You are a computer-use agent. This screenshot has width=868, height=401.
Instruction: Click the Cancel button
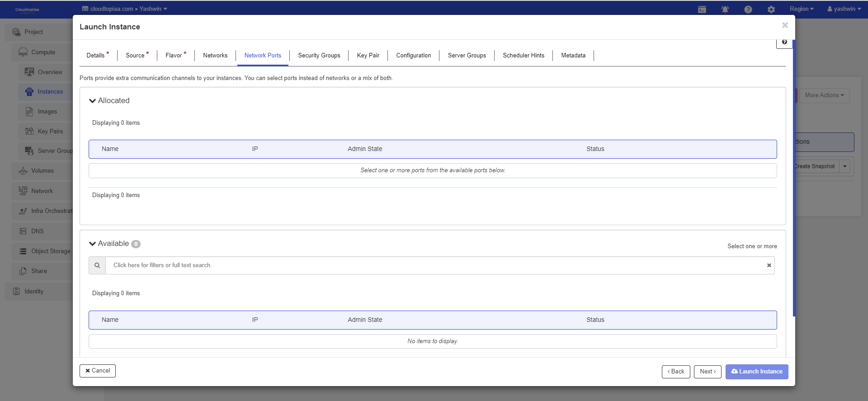[x=98, y=371]
